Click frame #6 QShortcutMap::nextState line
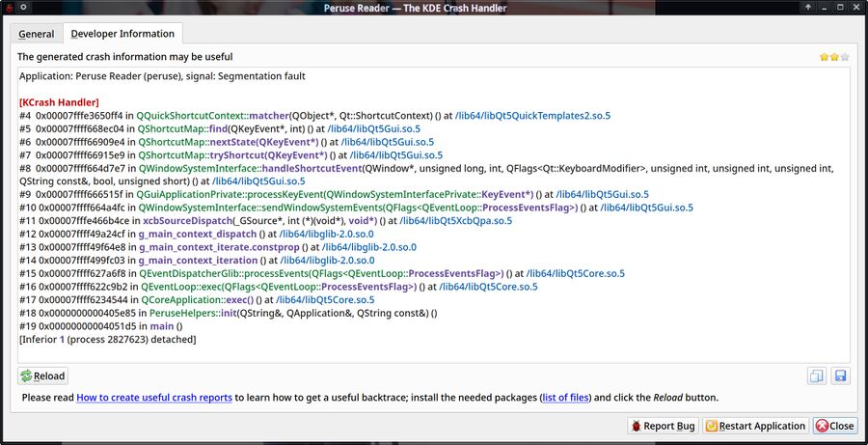This screenshot has width=868, height=445. click(x=227, y=142)
